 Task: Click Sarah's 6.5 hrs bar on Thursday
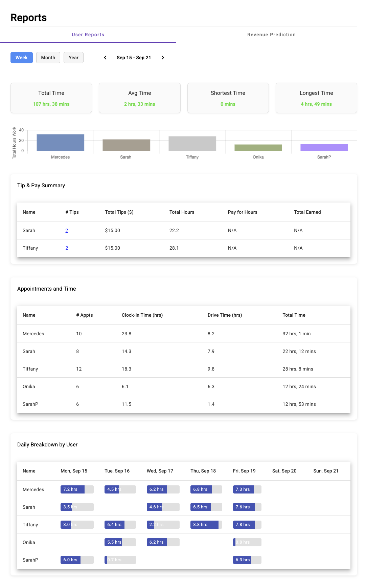tap(206, 507)
